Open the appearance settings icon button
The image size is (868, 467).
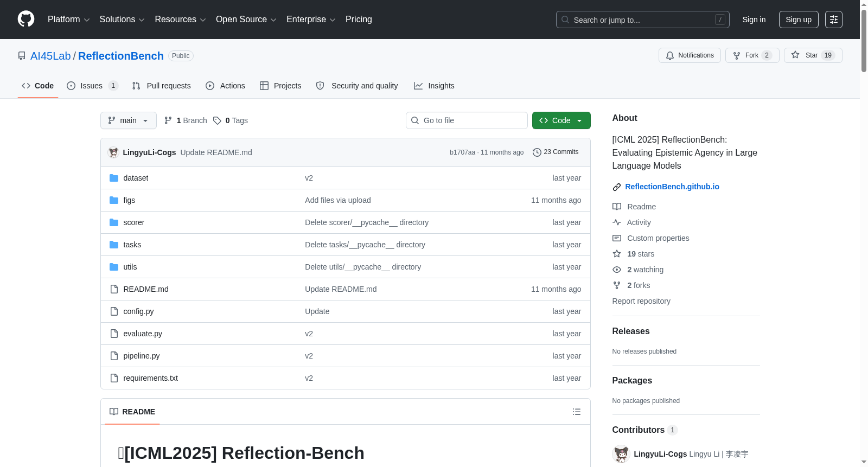point(834,20)
